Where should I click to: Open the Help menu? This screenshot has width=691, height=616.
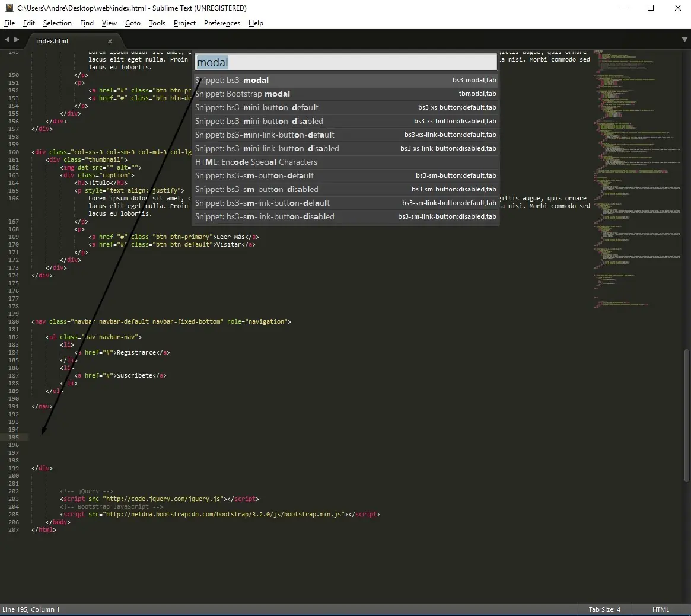pyautogui.click(x=256, y=23)
